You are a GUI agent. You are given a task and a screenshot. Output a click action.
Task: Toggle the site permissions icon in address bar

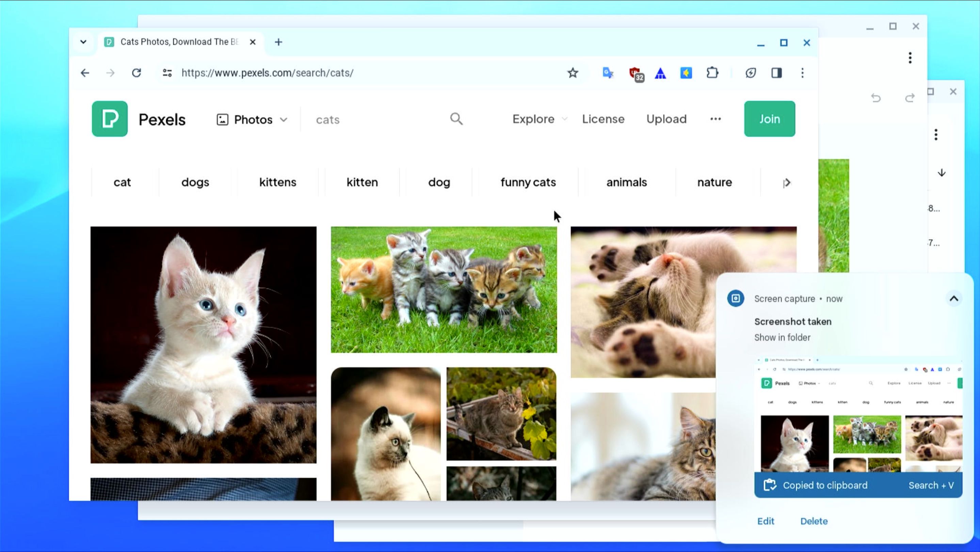(x=167, y=73)
